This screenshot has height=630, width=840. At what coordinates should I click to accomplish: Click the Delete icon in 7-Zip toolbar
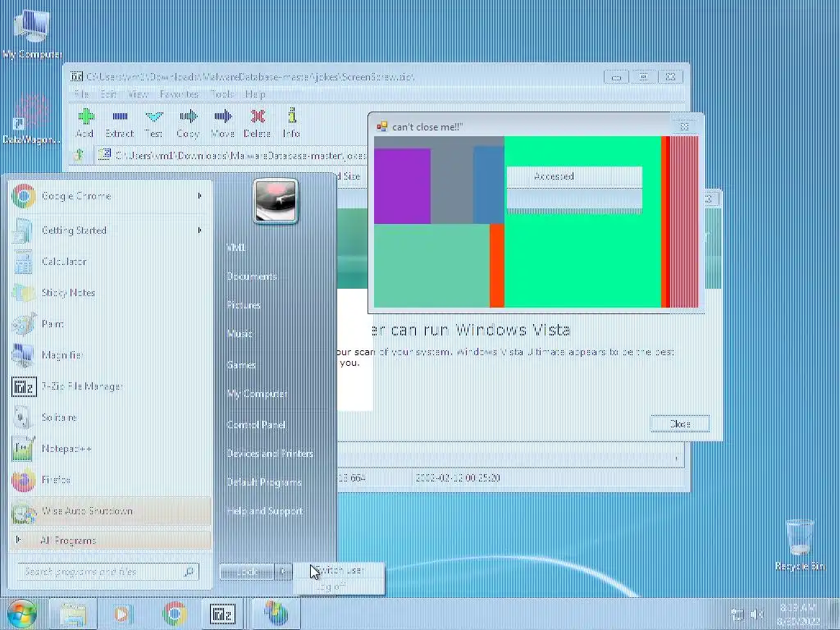coord(257,116)
